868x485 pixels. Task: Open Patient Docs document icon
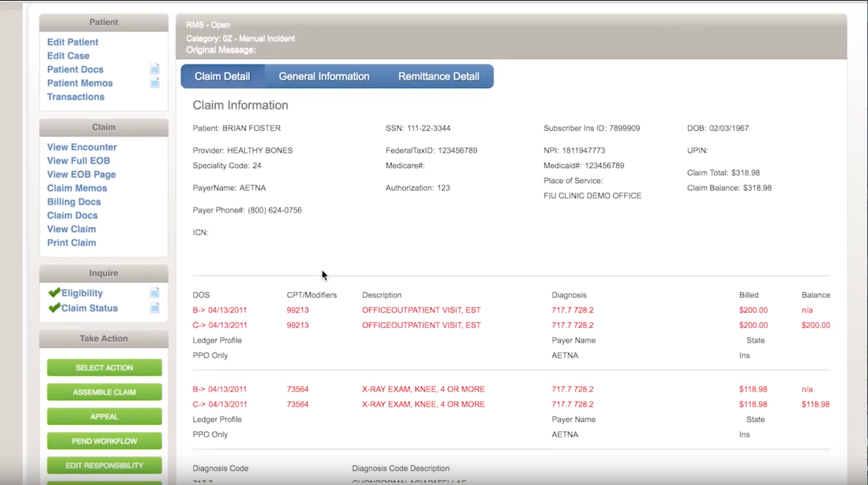coord(155,69)
